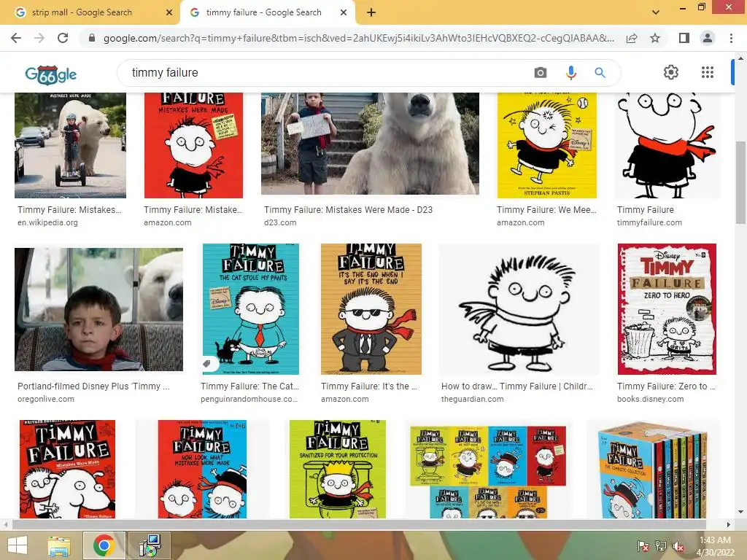
Task: Open theguardian.com source link
Action: click(472, 399)
